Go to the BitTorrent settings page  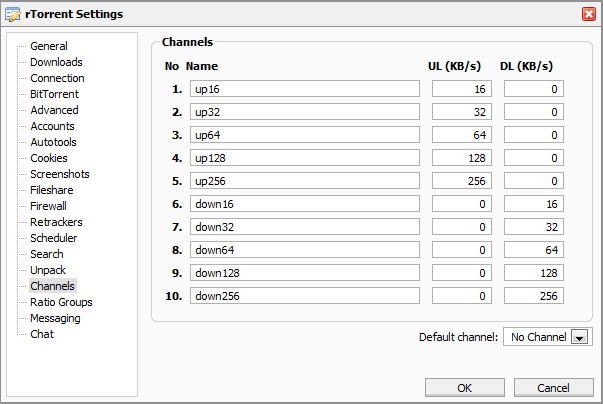coord(54,94)
